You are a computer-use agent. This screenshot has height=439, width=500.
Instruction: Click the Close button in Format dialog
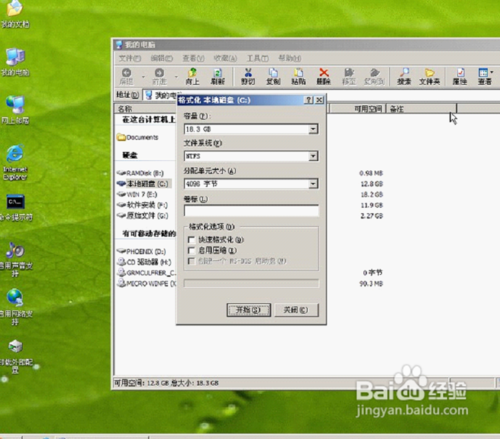tap(296, 310)
